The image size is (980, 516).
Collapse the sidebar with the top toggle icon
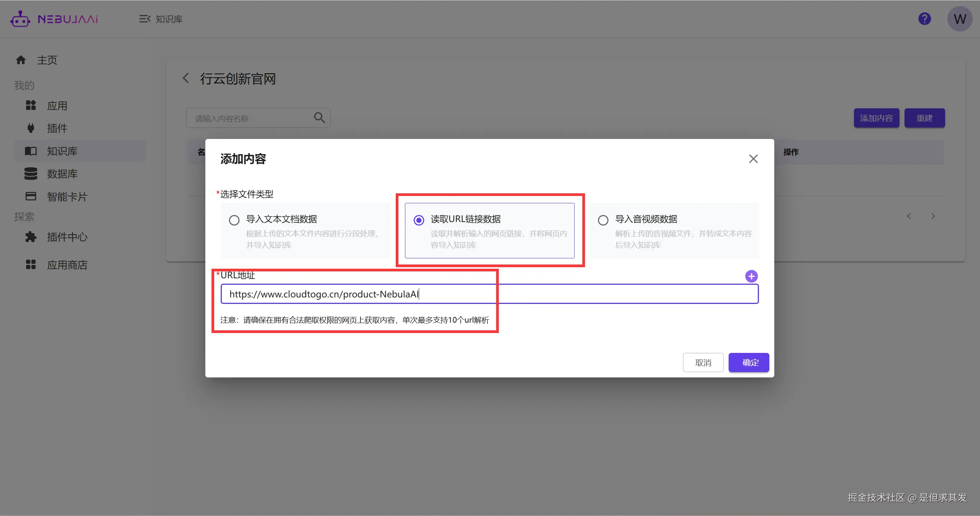click(144, 18)
